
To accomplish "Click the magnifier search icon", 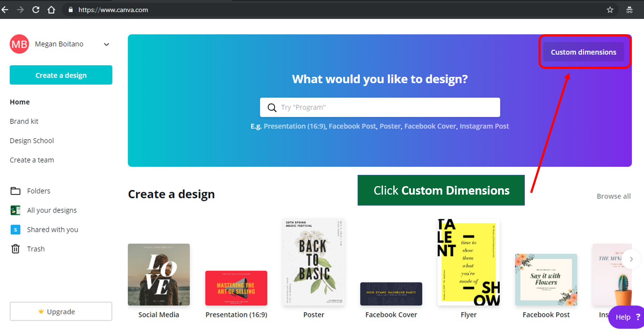I will [272, 108].
